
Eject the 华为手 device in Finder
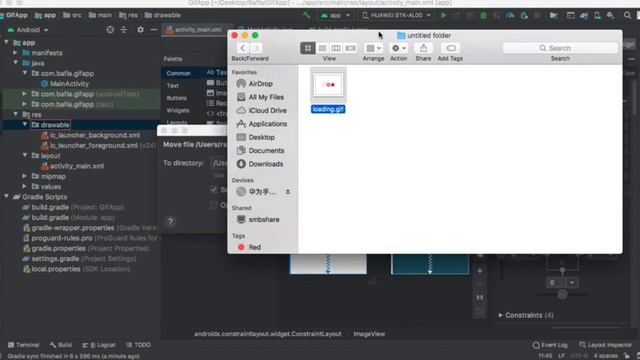tap(288, 191)
